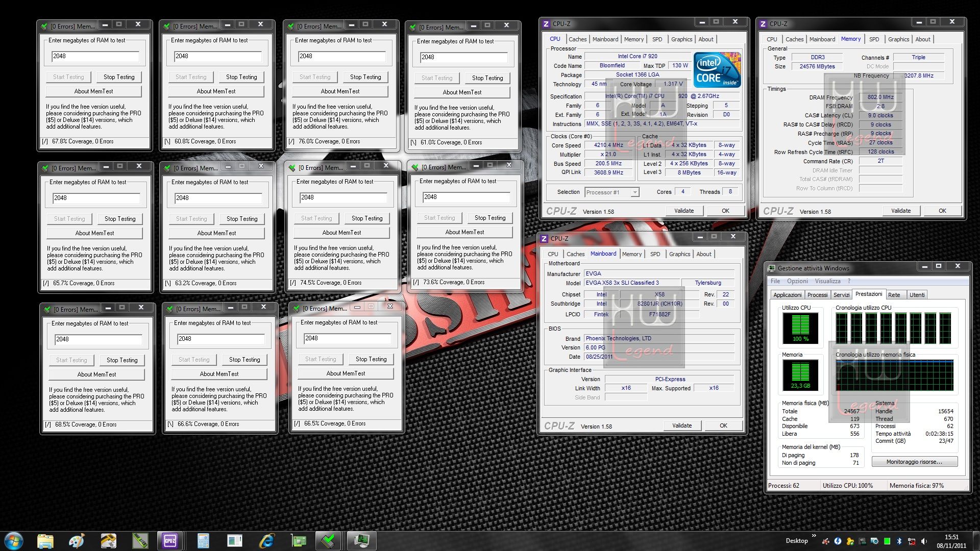
Task: Click the Core Speed value 4210.4 MHz
Action: pos(608,145)
